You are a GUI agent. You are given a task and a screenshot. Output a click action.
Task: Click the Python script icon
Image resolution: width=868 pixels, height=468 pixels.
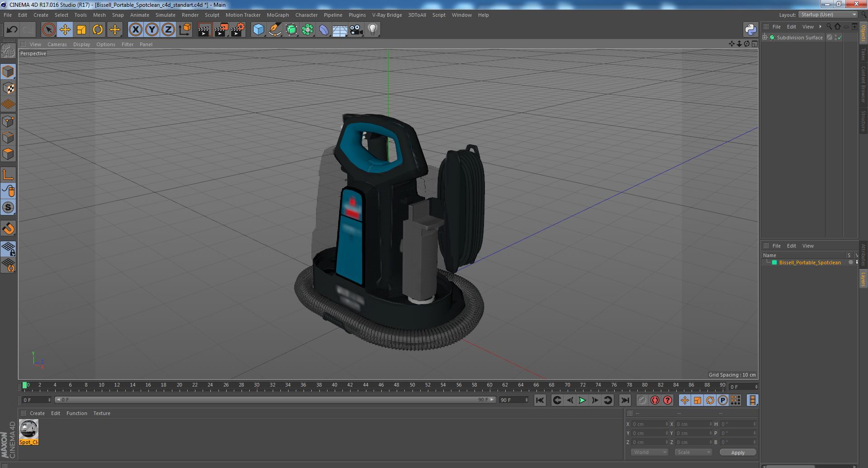[750, 30]
